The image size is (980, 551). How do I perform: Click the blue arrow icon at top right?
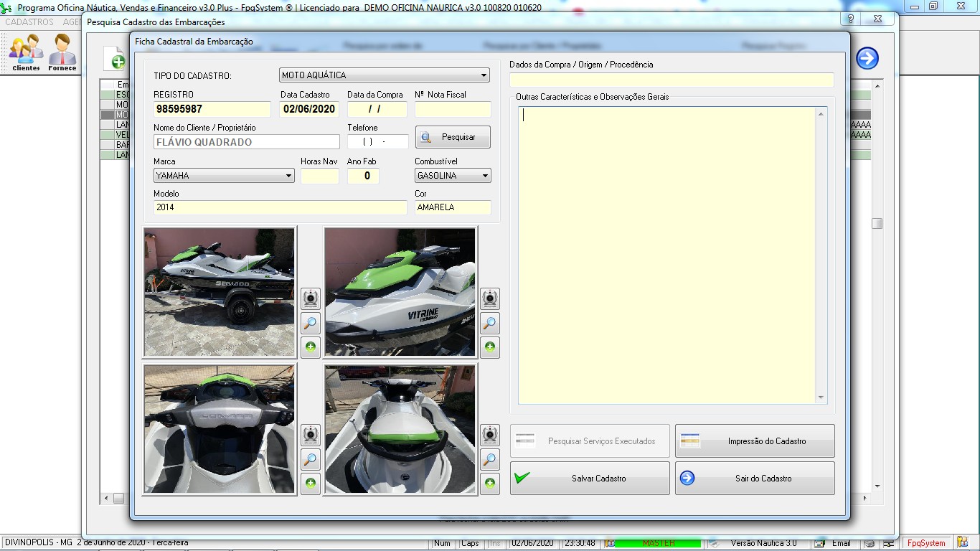(867, 58)
